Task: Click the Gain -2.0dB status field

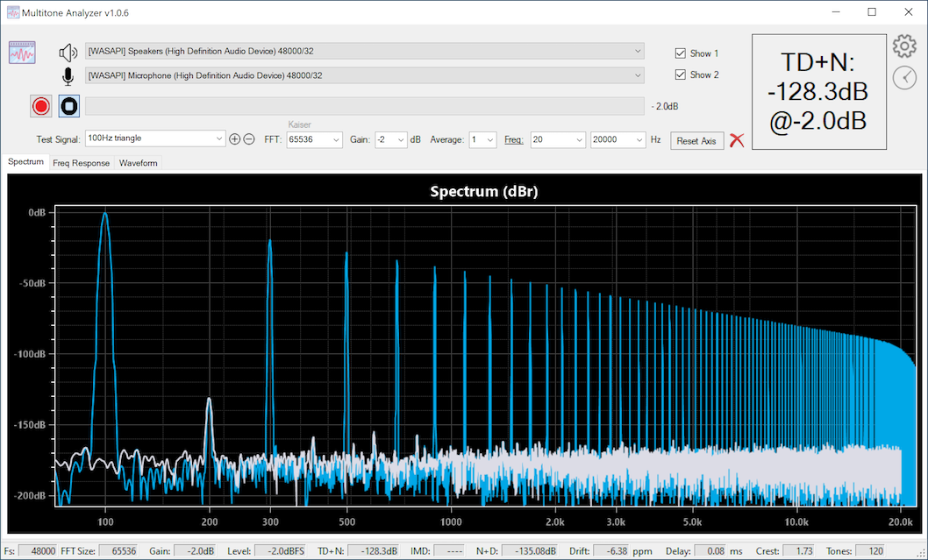Action: pyautogui.click(x=195, y=550)
